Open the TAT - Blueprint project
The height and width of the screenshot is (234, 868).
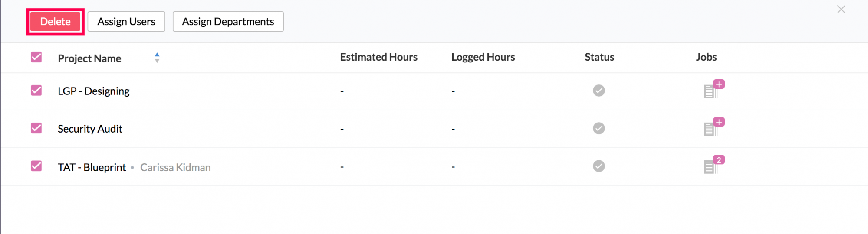pyautogui.click(x=92, y=167)
